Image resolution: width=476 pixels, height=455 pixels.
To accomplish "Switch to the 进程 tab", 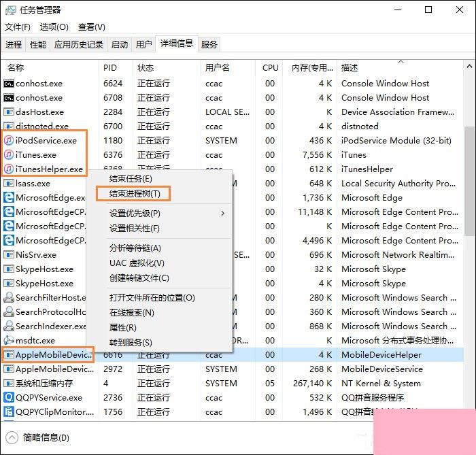I will pyautogui.click(x=14, y=45).
